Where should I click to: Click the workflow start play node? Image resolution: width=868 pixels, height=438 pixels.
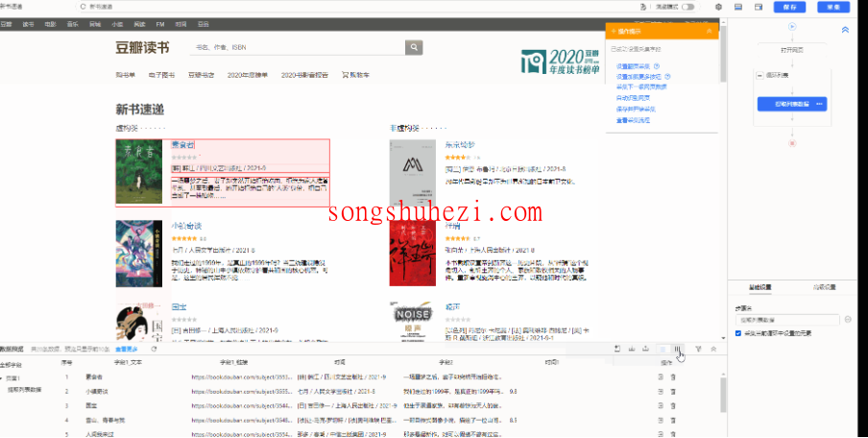[792, 26]
